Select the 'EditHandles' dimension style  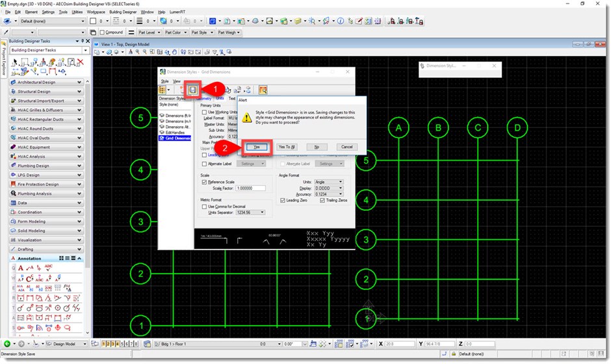(x=175, y=133)
